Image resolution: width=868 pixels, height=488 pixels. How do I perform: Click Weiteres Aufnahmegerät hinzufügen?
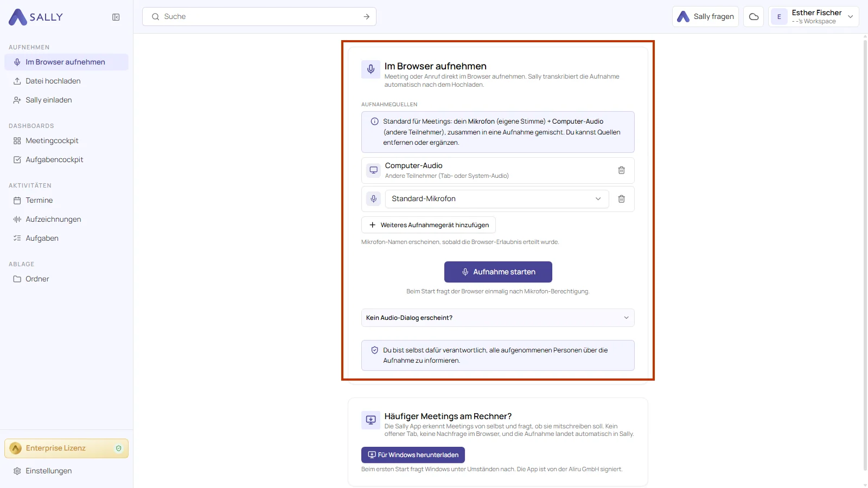429,225
